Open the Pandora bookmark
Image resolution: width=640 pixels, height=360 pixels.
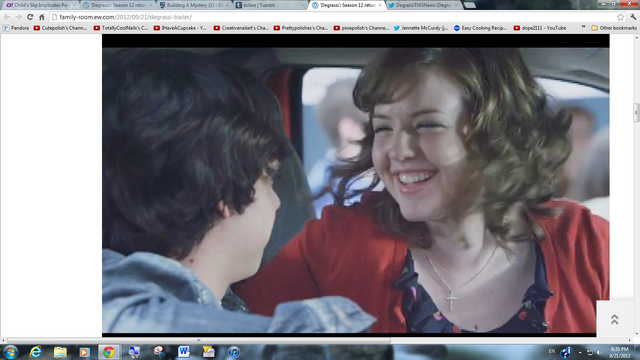coord(16,28)
